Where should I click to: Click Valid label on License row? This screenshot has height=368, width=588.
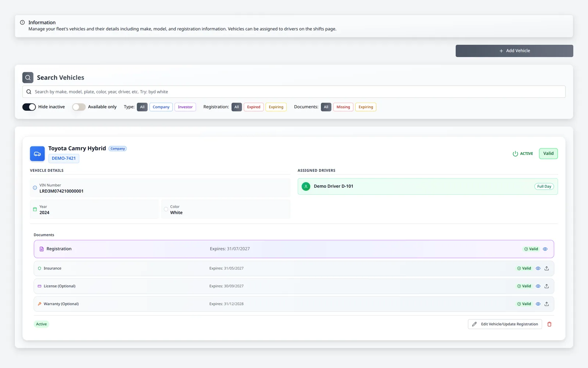[524, 286]
